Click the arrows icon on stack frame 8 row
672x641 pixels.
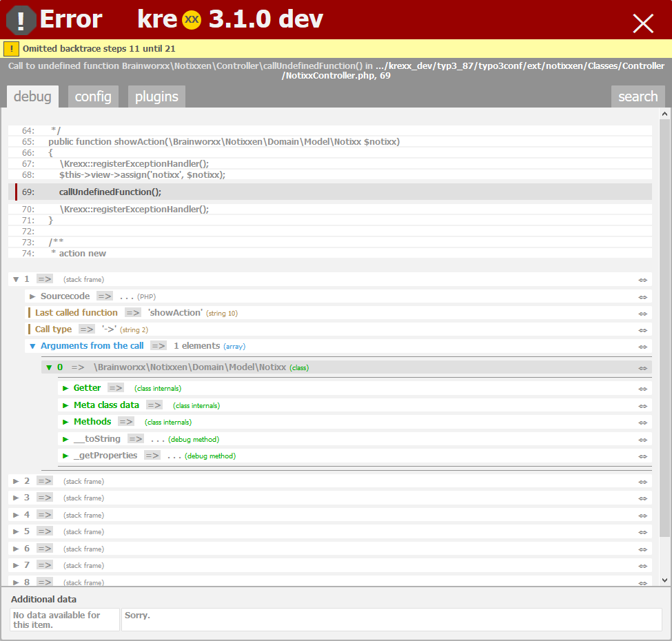coord(642,583)
